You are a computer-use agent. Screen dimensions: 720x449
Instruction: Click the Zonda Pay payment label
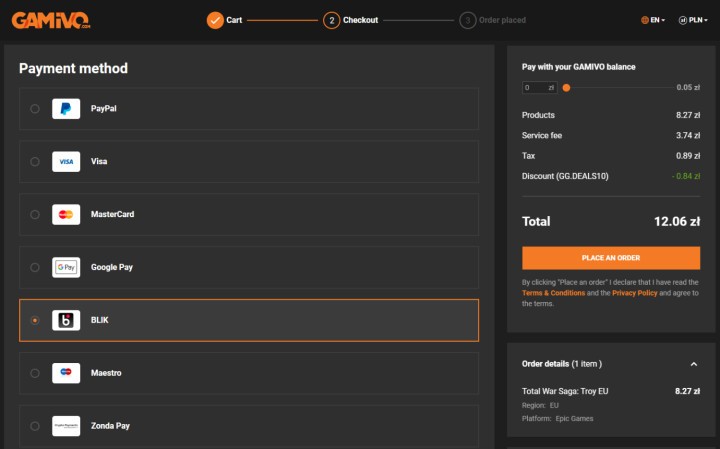pyautogui.click(x=110, y=426)
